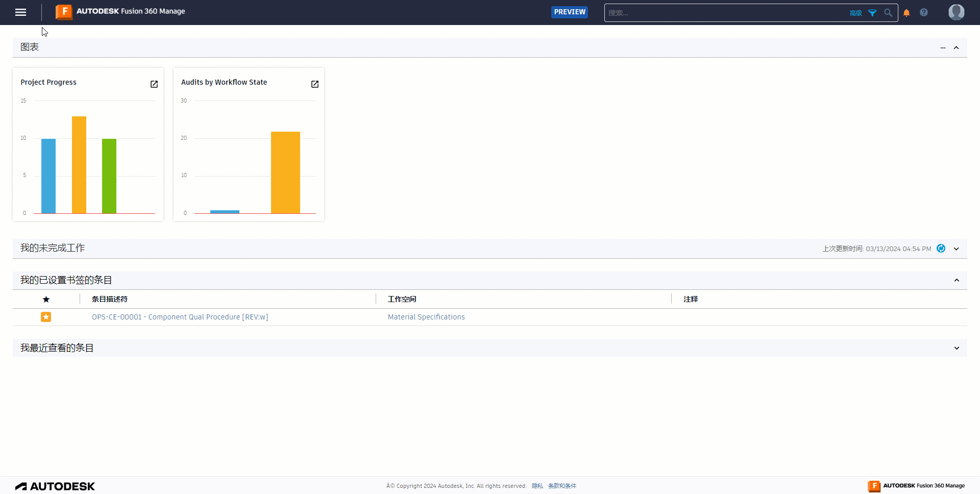Click footer Fusion 360 Manage logo
980x494 pixels.
point(916,486)
